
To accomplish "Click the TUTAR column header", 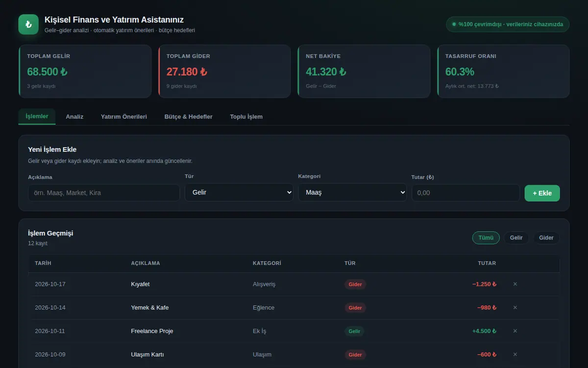I will pyautogui.click(x=487, y=263).
